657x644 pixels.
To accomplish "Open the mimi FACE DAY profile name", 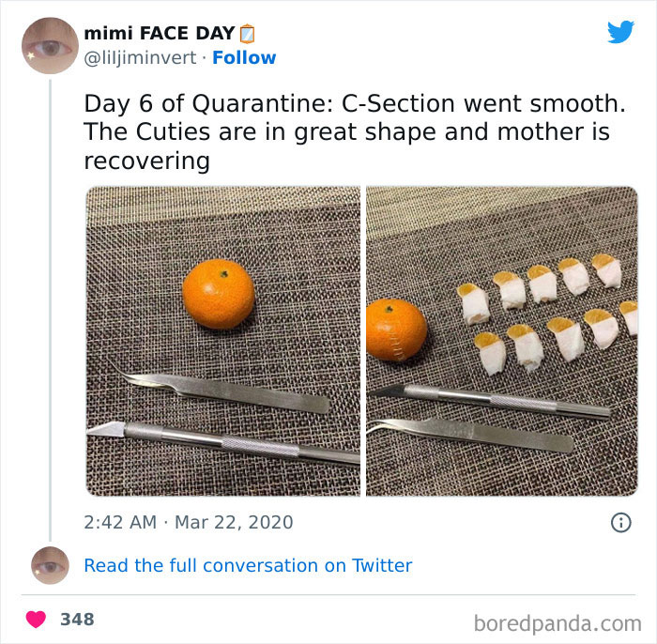I will [160, 35].
